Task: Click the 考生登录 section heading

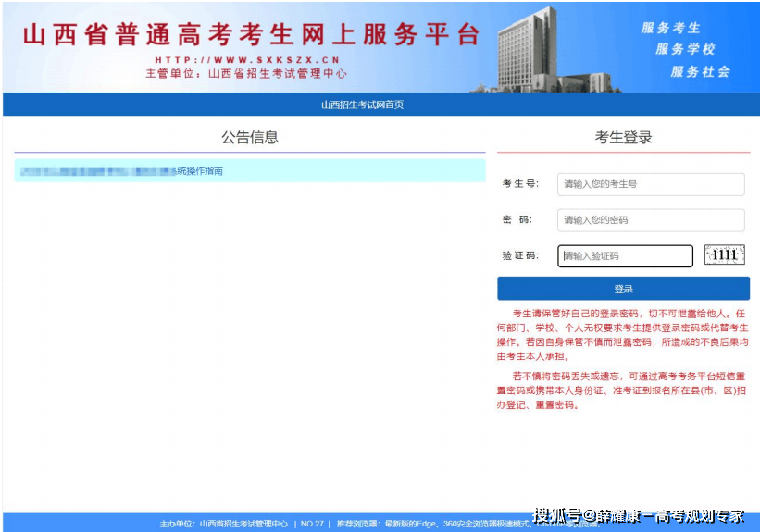Action: pyautogui.click(x=623, y=137)
